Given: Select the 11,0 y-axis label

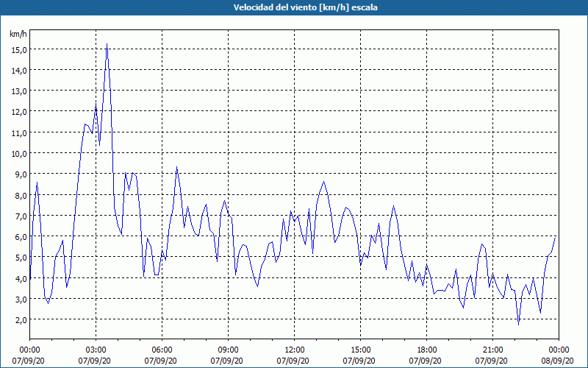Looking at the screenshot, I should click(19, 132).
